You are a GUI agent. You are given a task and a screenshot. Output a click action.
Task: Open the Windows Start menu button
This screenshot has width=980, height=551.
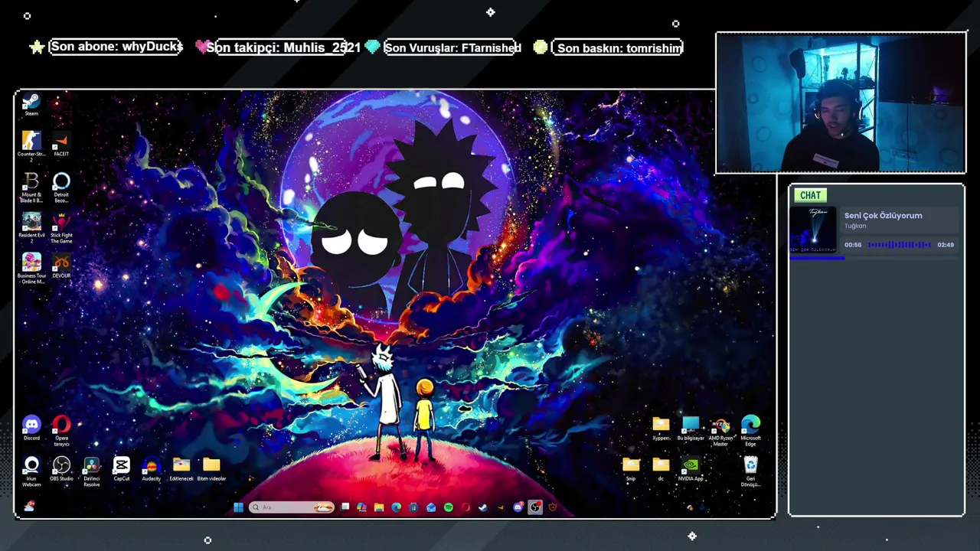(238, 507)
